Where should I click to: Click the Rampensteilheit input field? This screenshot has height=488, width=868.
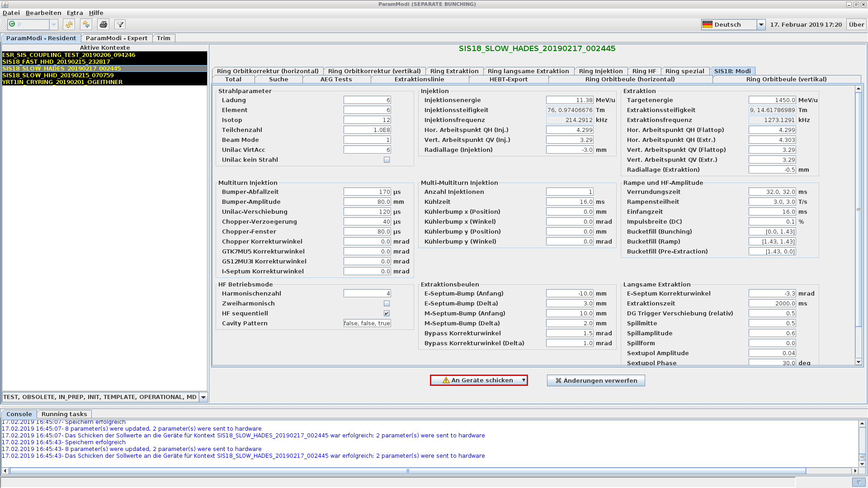point(772,202)
